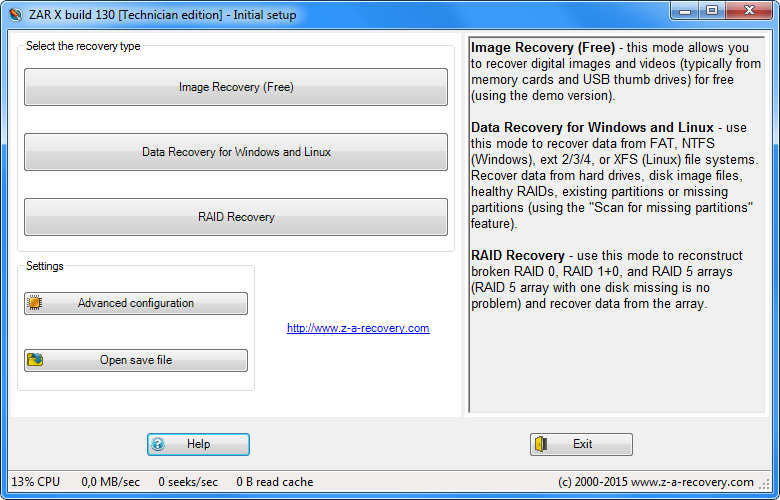780x500 pixels.
Task: Click the '0 B read cache' status entry
Action: point(275,482)
